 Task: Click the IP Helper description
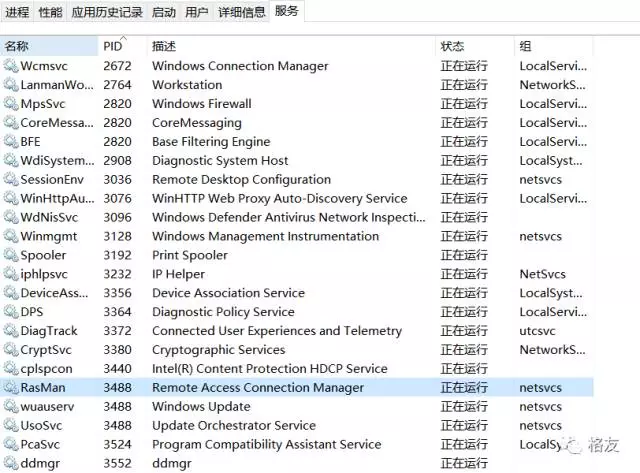click(178, 274)
